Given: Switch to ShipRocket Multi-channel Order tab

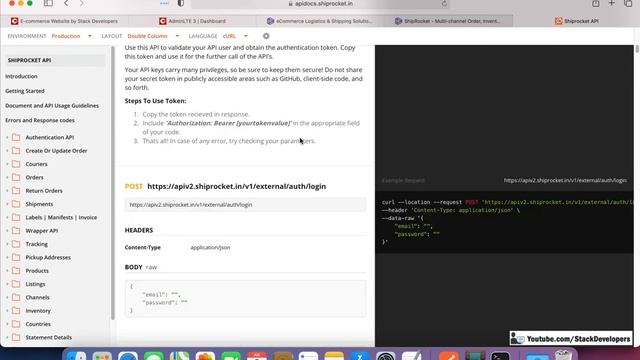Looking at the screenshot, I should [x=448, y=21].
